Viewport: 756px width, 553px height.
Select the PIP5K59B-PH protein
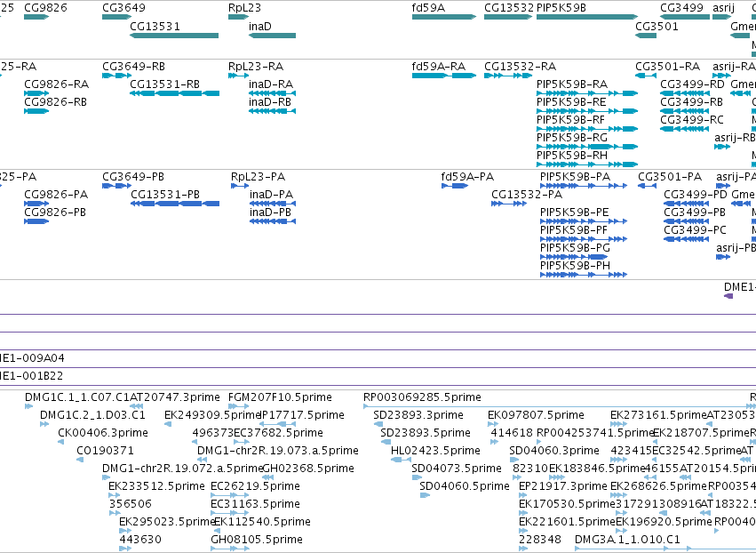pos(584,275)
